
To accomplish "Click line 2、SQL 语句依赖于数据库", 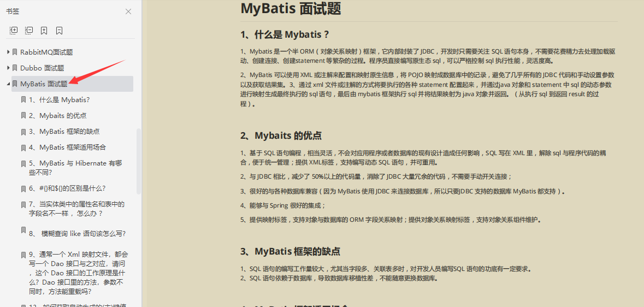I will pyautogui.click(x=339, y=278).
